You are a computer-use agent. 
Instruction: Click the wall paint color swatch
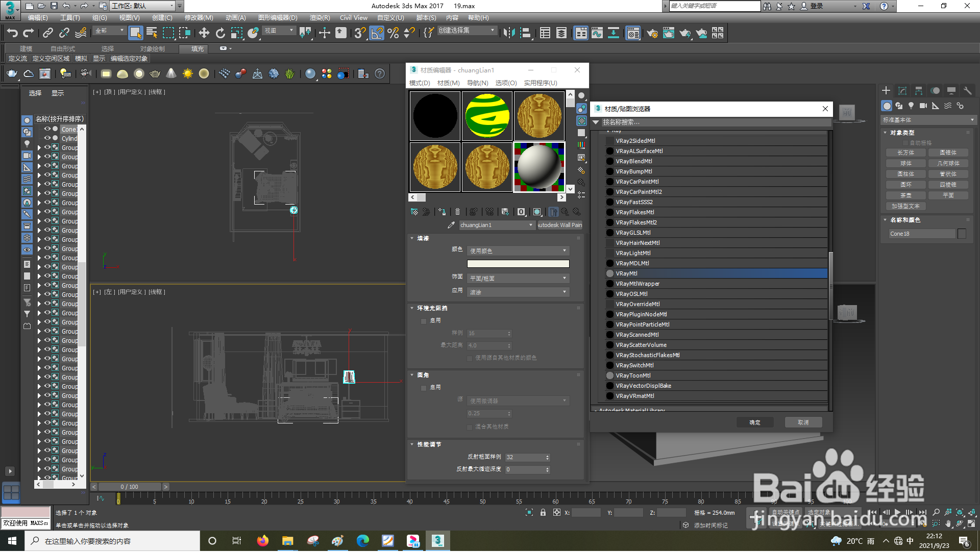pos(518,264)
